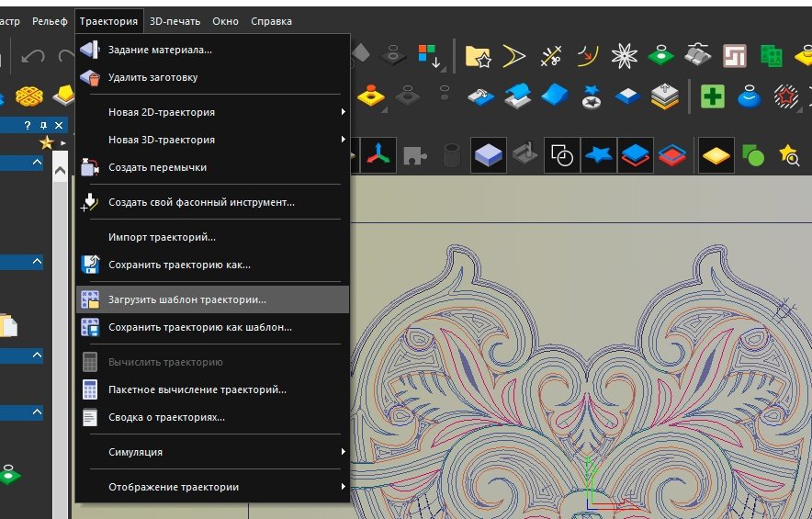Image resolution: width=812 pixels, height=519 pixels.
Task: Click the stacked layers with arrow icon
Action: coord(664,96)
